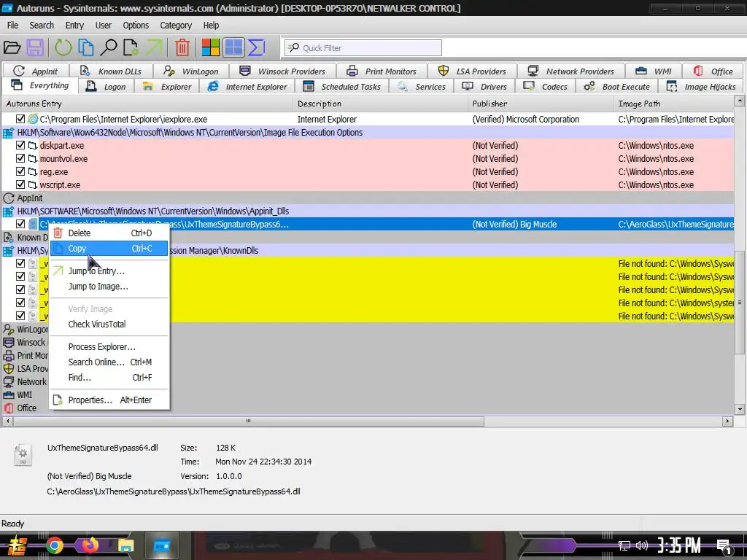The image size is (747, 560).
Task: Select the AppInit group row in the list
Action: [368, 198]
